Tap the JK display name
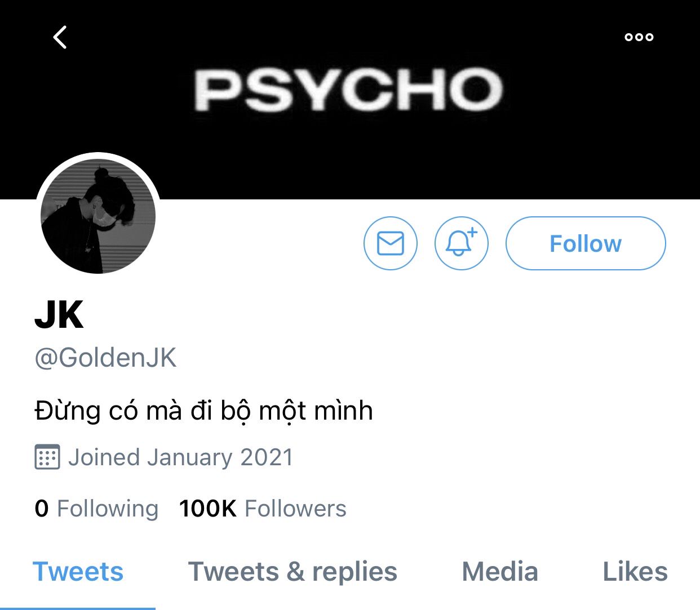Viewport: 700px width, 610px height. (59, 315)
